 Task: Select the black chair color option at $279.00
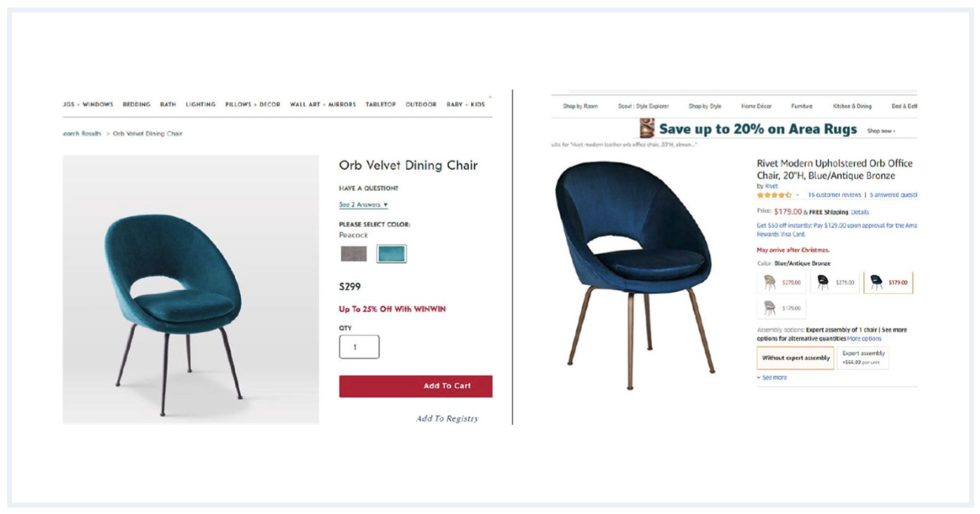pyautogui.click(x=835, y=282)
